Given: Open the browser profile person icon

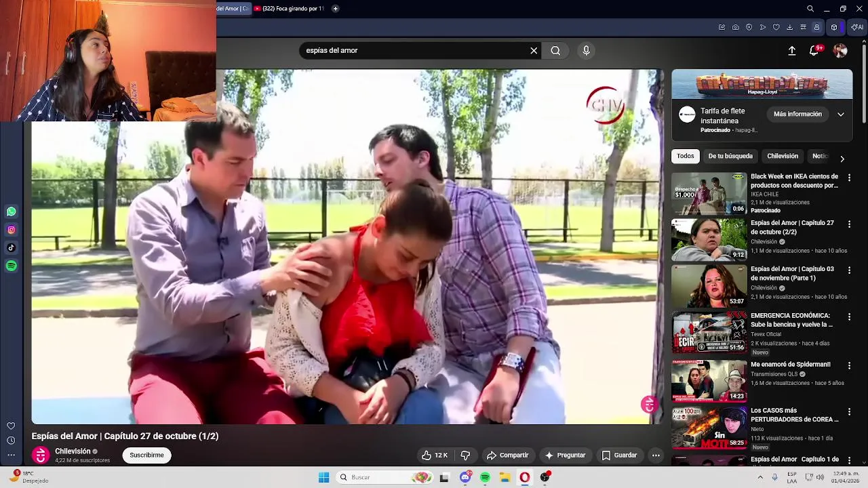Looking at the screenshot, I should pos(817,27).
